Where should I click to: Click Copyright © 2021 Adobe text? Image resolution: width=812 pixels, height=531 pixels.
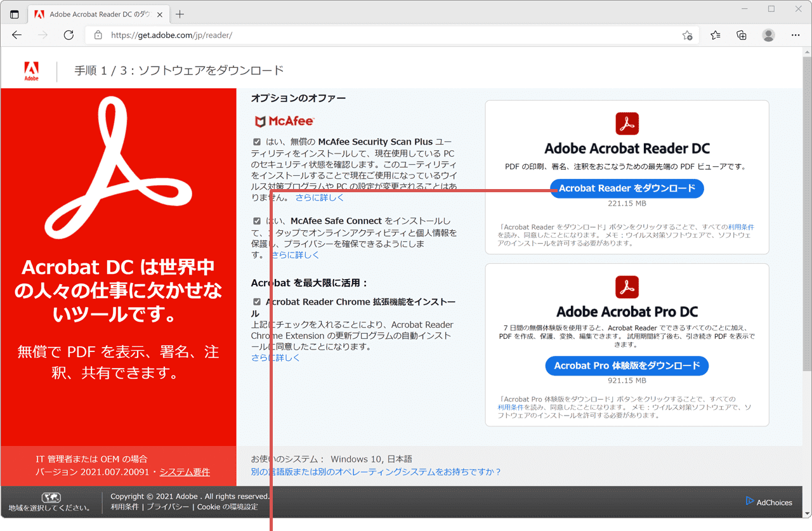190,496
